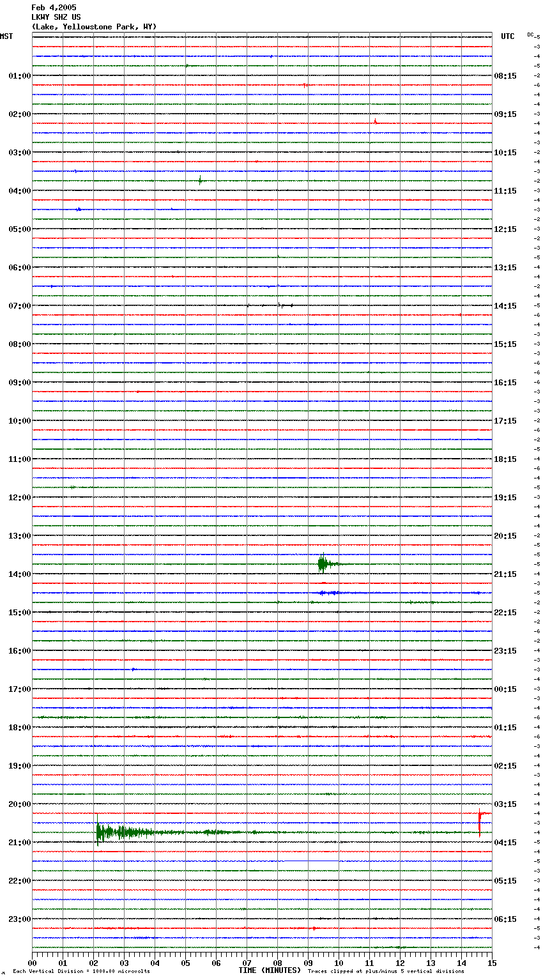This screenshot has width=543, height=980.
Task: Click the Traces clipped at plus/minus 5 divisions note
Action: coord(386,972)
